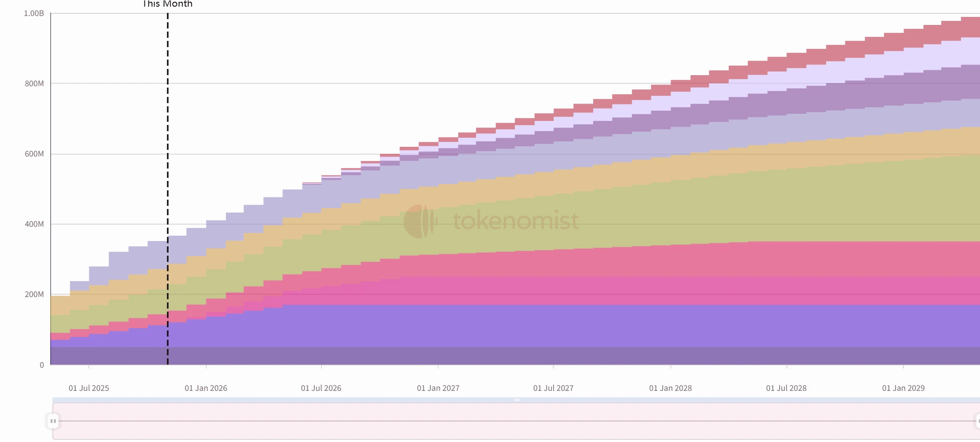Click the 01 Jul 2027 axis label

553,388
